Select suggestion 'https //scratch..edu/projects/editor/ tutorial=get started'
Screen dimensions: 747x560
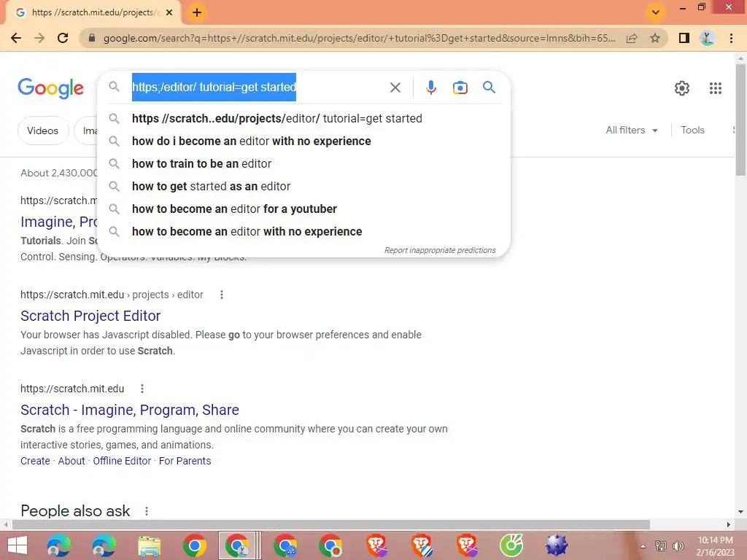pyautogui.click(x=304, y=119)
